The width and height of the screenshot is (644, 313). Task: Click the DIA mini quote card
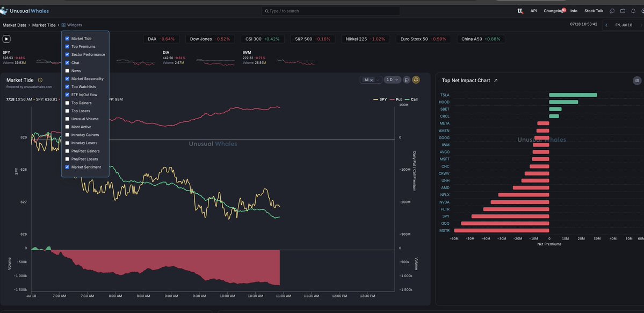(199, 57)
